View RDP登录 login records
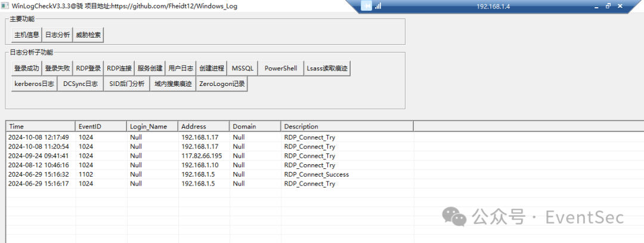 coord(88,69)
